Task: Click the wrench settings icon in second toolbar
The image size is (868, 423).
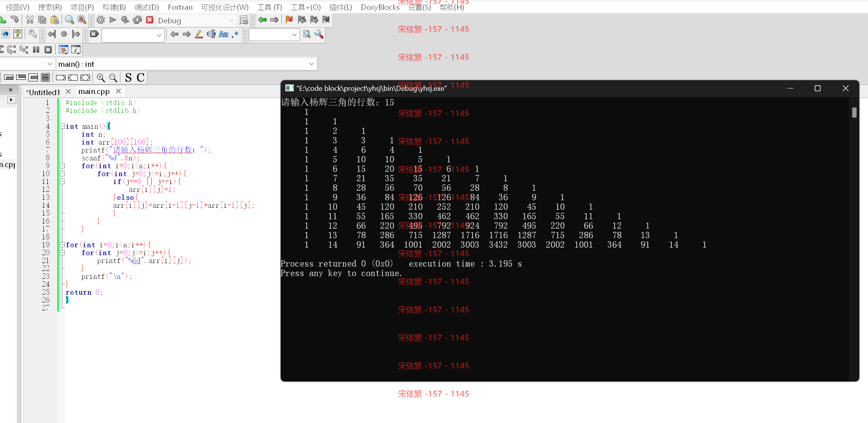Action: pyautogui.click(x=33, y=34)
